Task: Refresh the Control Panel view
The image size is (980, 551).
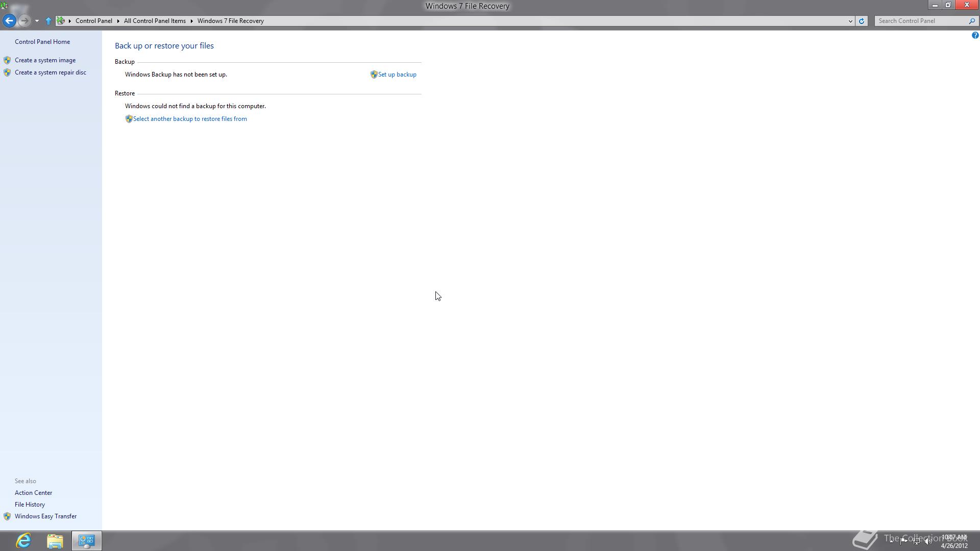Action: click(x=862, y=21)
